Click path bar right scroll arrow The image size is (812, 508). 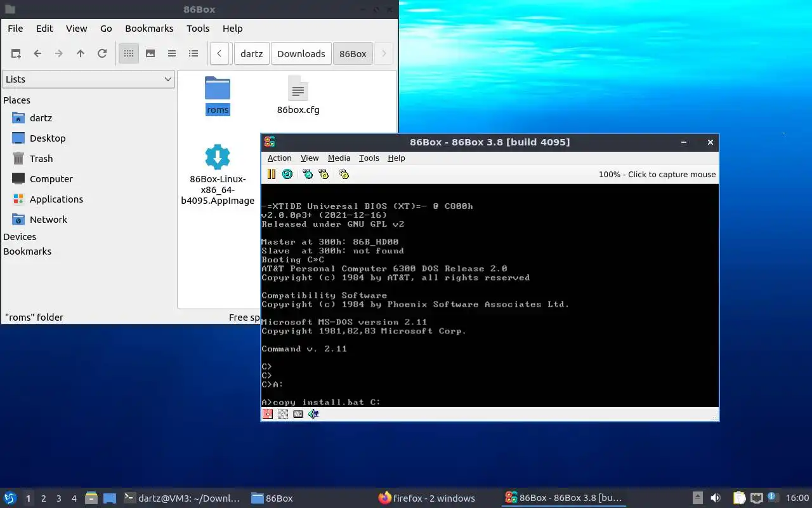coord(383,54)
